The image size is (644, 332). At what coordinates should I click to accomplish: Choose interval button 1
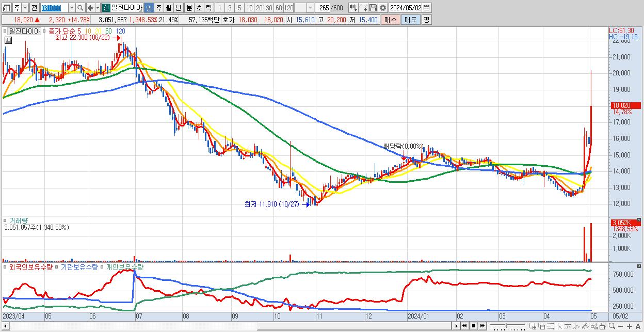point(220,8)
